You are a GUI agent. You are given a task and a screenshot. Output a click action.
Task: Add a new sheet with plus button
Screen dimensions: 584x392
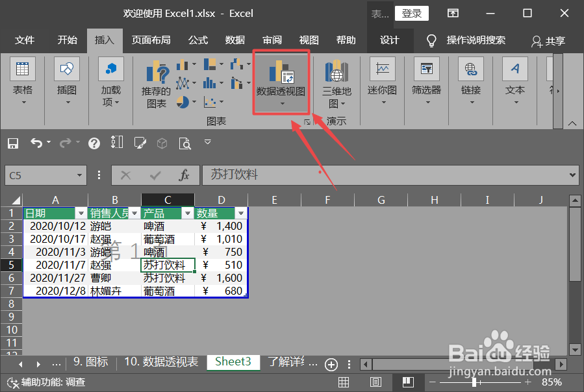[331, 365]
